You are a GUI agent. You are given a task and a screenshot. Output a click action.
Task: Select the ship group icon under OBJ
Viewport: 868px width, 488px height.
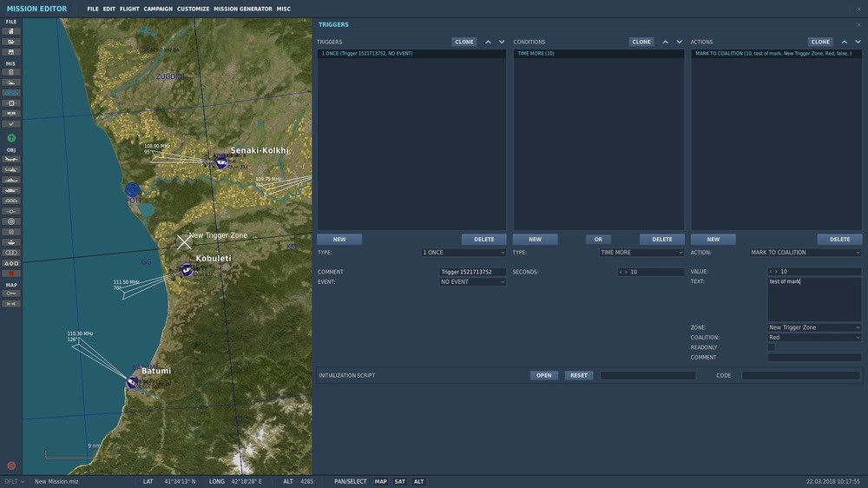coord(10,180)
